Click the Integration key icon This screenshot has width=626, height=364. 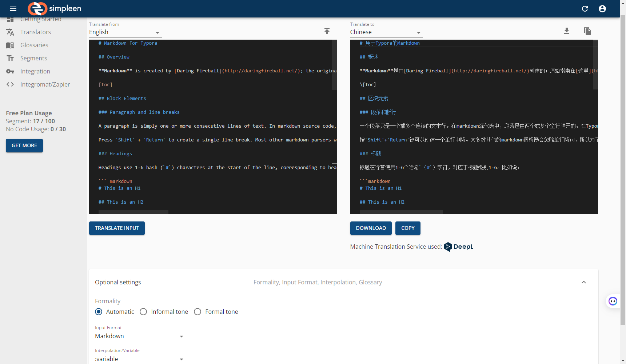[x=11, y=71]
